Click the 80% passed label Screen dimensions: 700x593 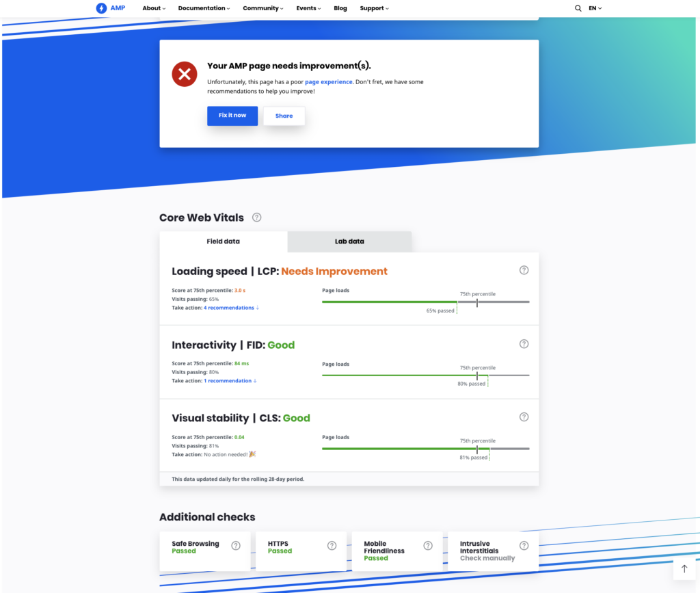472,384
